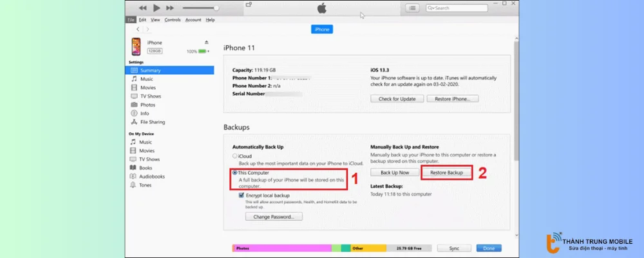644x258 pixels.
Task: Toggle the list view button
Action: pos(413,8)
